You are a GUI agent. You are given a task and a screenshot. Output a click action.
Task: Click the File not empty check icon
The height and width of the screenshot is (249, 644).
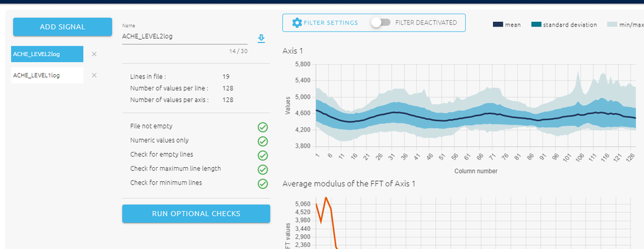[x=263, y=127]
